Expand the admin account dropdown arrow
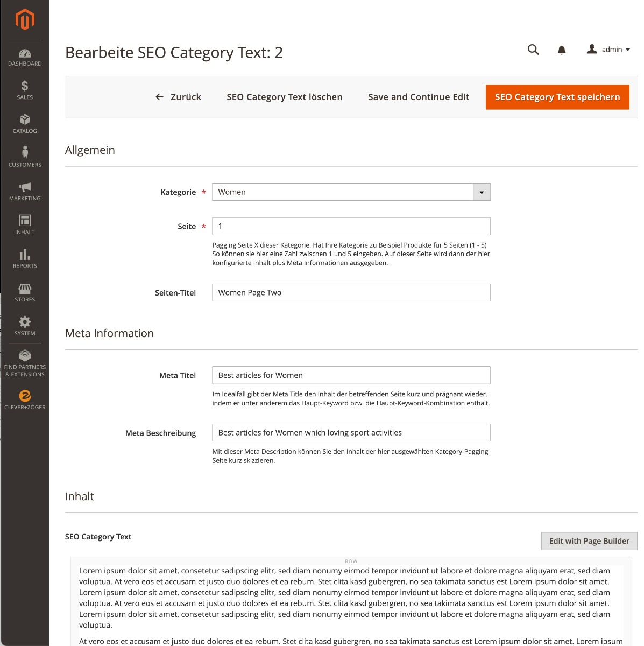Image resolution: width=644 pixels, height=646 pixels. click(628, 50)
